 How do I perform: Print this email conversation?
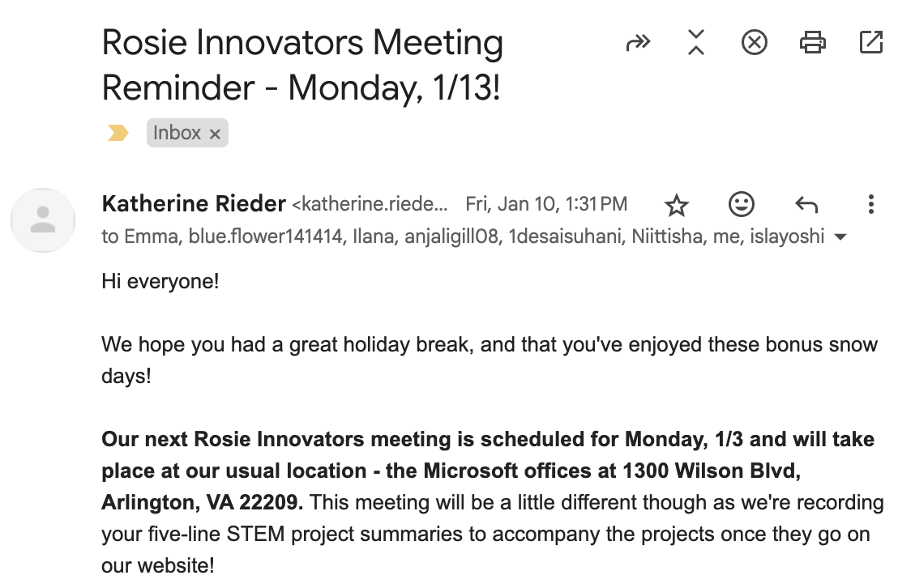tap(812, 42)
